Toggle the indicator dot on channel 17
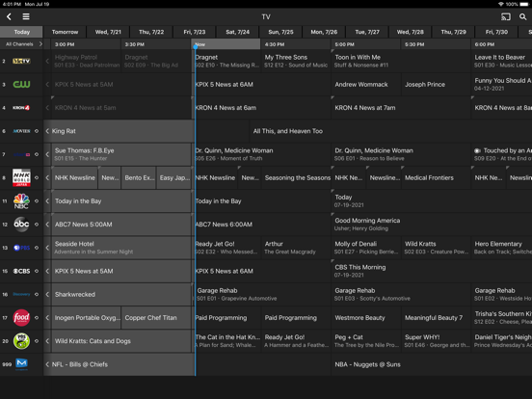 37,318
